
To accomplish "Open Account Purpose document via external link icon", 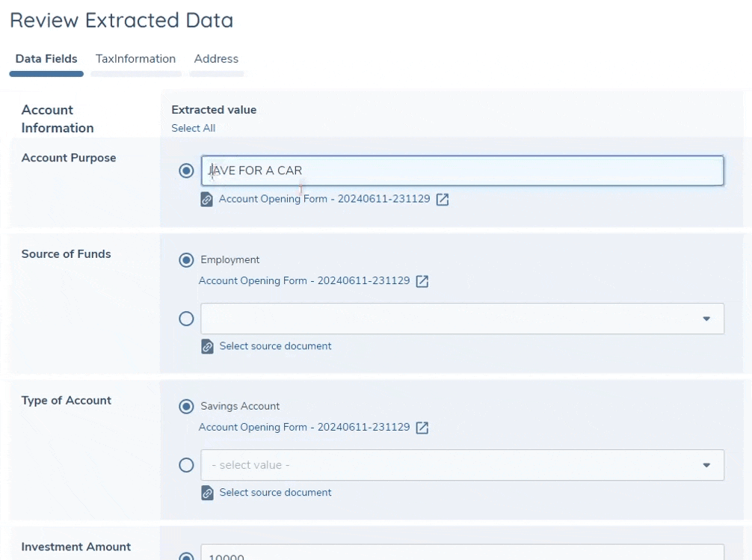I will pos(443,200).
